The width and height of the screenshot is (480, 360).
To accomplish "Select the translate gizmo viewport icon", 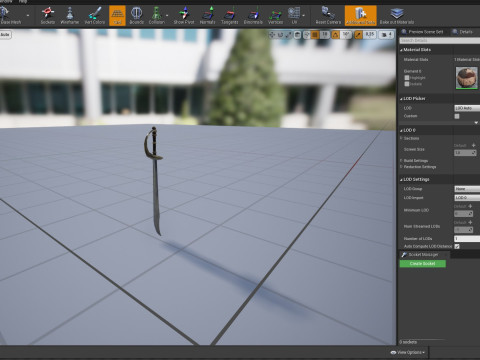I will tap(272, 35).
